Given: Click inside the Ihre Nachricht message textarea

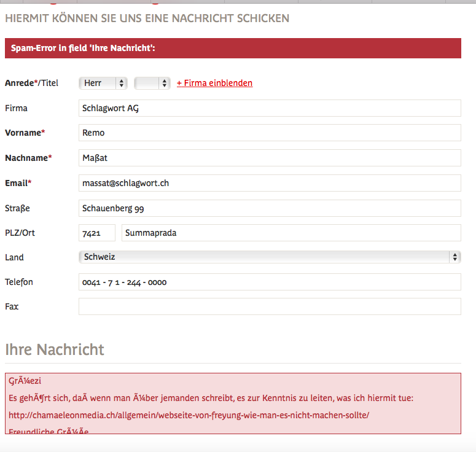Looking at the screenshot, I should point(233,403).
